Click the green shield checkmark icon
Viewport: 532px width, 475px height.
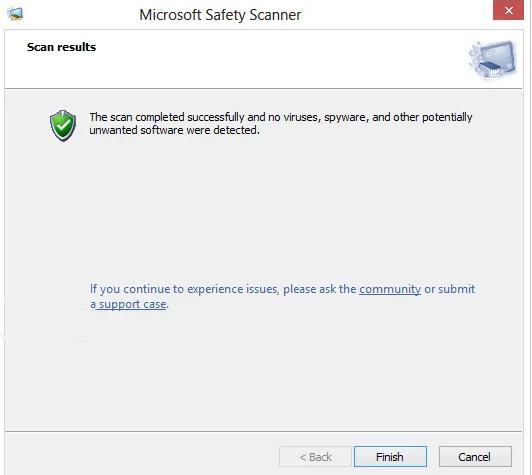[63, 125]
